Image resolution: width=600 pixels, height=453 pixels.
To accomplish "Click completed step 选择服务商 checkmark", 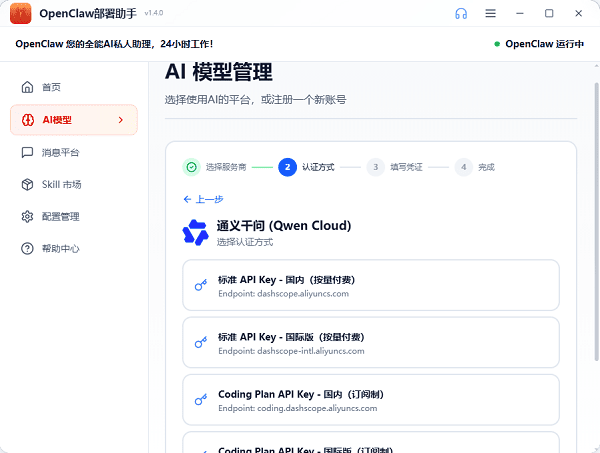I will pyautogui.click(x=191, y=167).
